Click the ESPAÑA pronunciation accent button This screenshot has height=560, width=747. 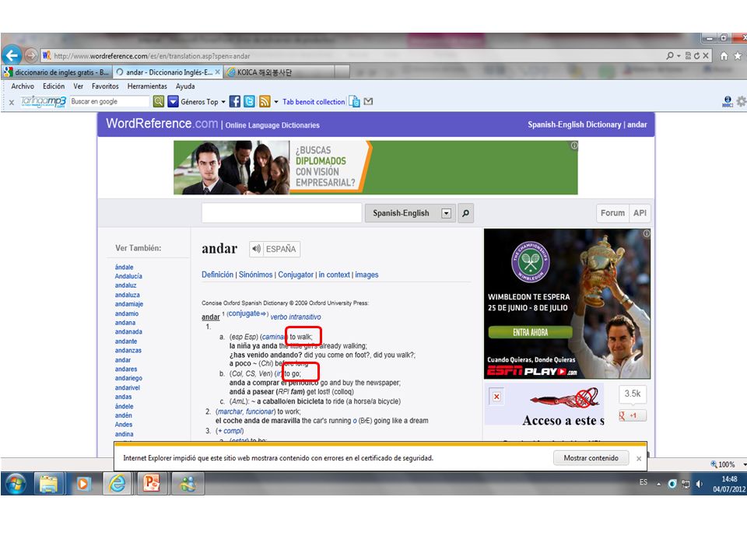281,249
